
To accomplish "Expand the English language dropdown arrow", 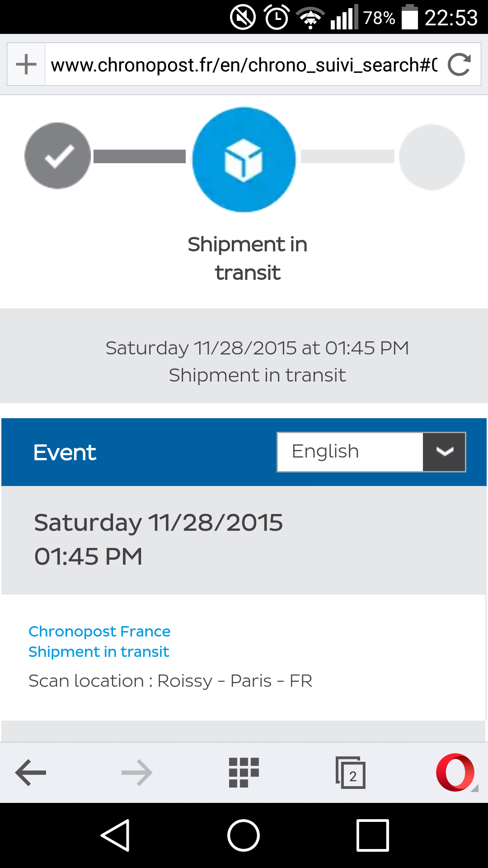I will (444, 452).
